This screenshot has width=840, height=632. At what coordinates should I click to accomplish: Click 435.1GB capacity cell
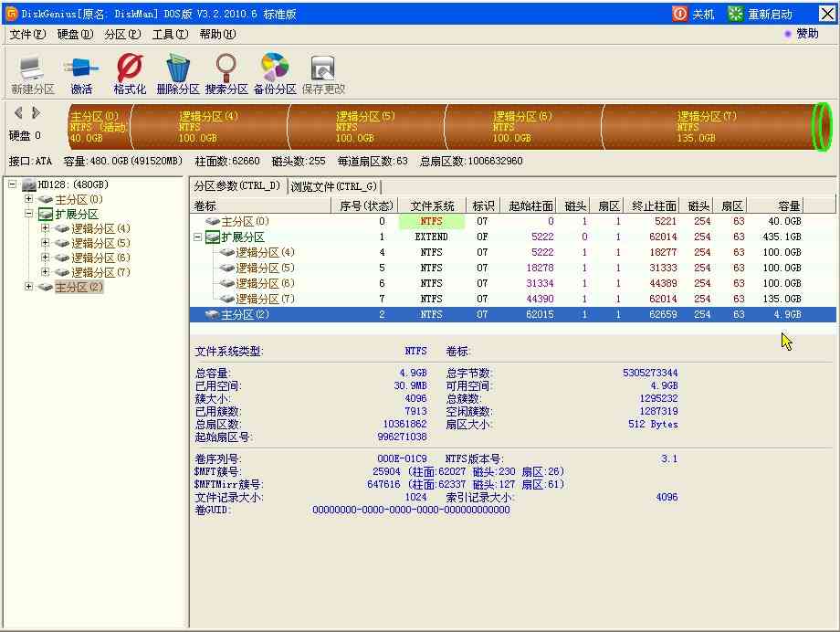click(x=782, y=237)
